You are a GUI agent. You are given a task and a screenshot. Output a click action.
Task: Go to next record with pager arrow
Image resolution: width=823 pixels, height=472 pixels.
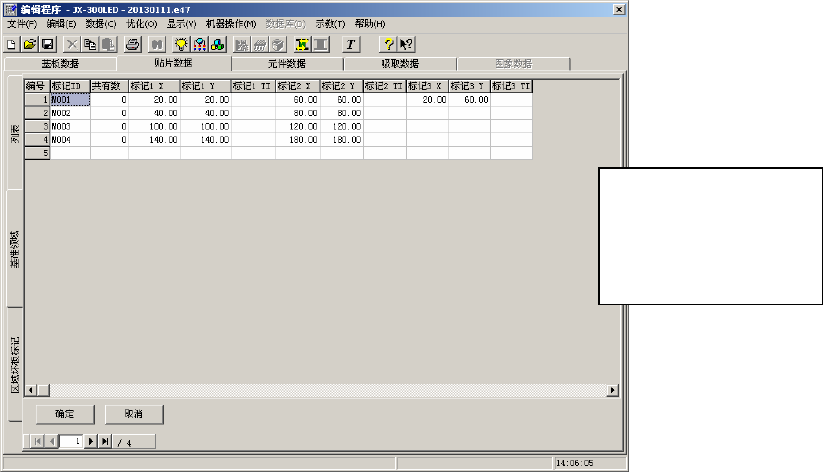[x=90, y=440]
